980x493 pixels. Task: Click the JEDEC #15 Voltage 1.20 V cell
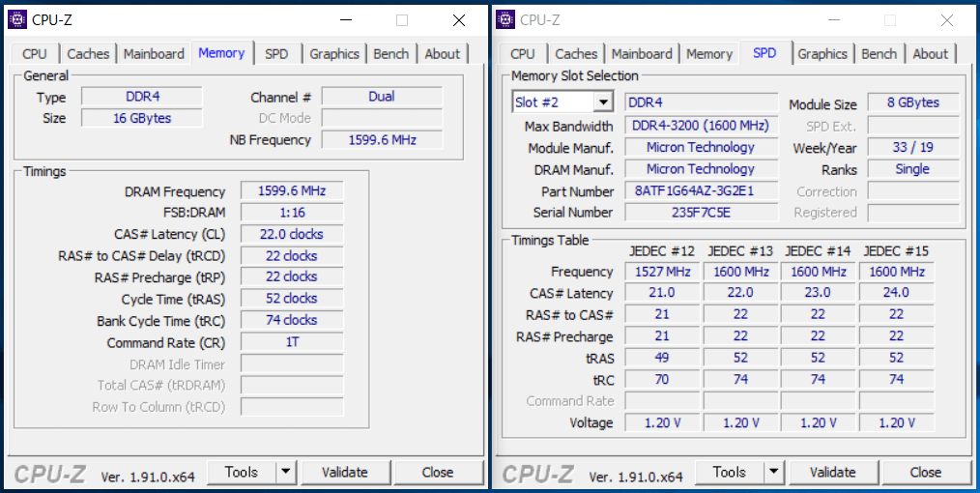point(897,423)
